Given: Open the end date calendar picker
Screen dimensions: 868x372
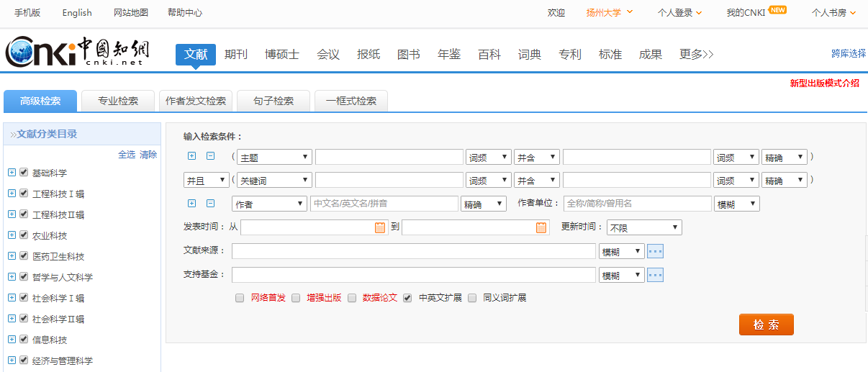Looking at the screenshot, I should [541, 227].
